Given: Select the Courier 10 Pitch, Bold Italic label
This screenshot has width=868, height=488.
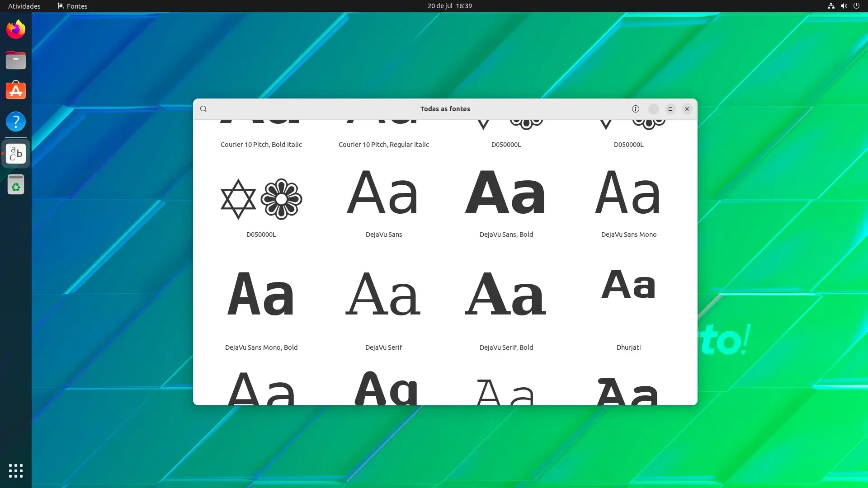Looking at the screenshot, I should [261, 145].
